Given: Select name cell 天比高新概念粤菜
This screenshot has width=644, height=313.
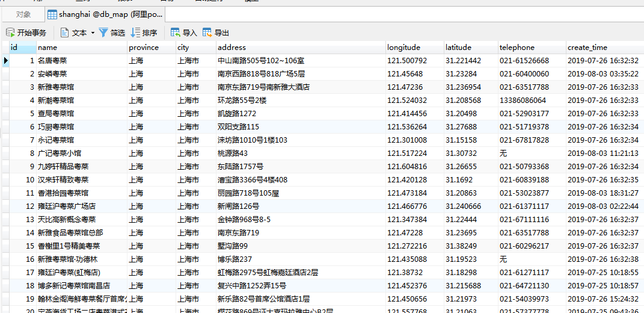Looking at the screenshot, I should 82,220.
